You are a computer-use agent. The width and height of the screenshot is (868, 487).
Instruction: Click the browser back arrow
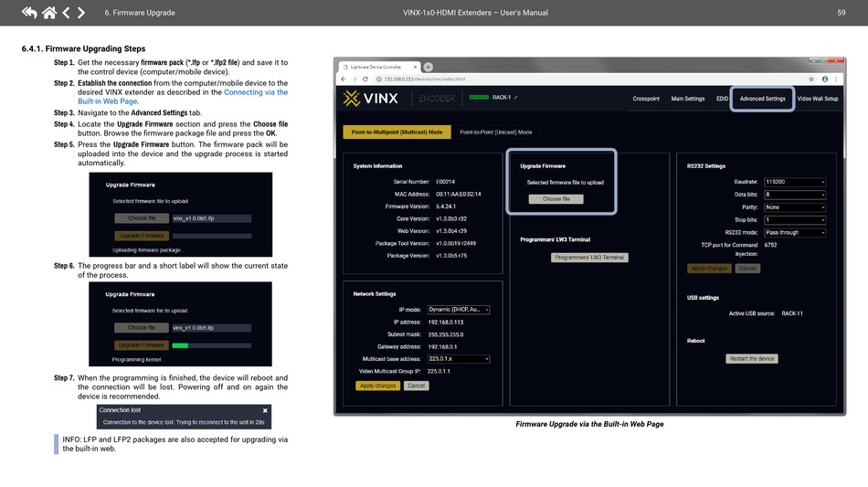pos(344,79)
